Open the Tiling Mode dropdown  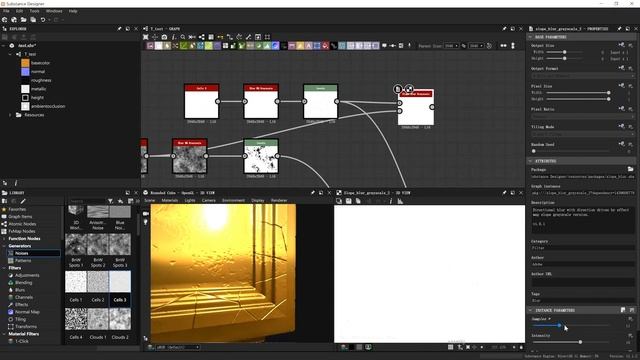click(x=582, y=134)
